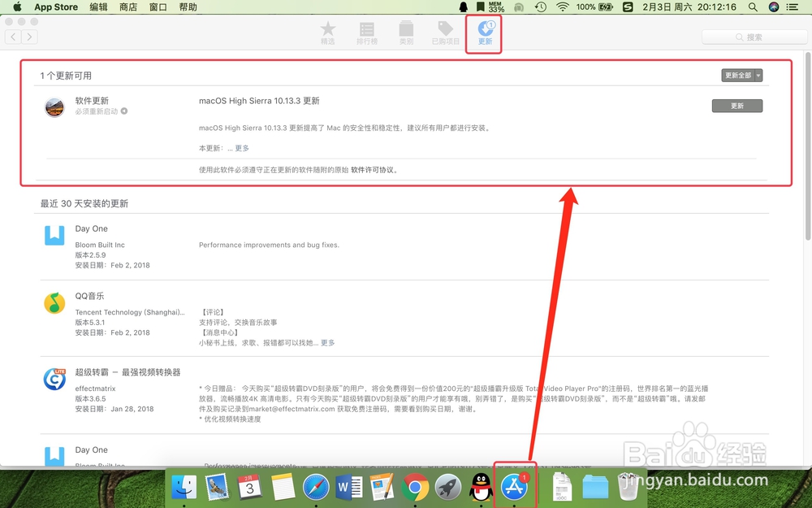
Task: Select the QQ音乐 app name text
Action: [x=89, y=296]
